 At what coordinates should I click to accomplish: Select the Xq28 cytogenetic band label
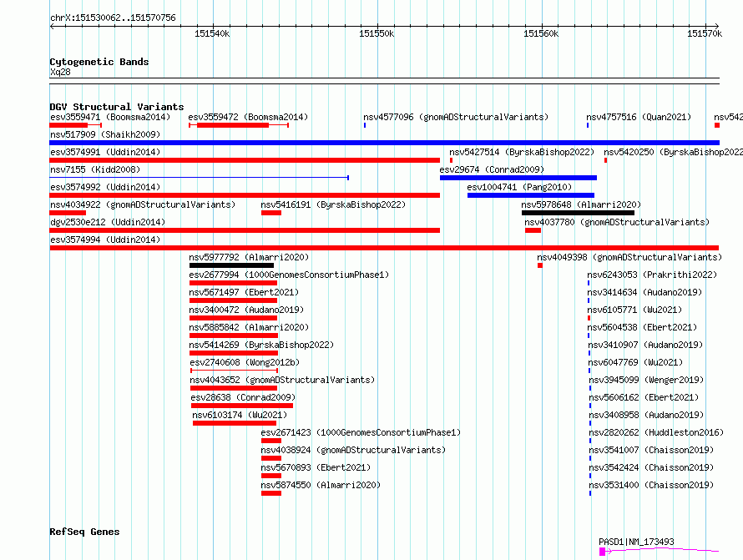point(60,72)
